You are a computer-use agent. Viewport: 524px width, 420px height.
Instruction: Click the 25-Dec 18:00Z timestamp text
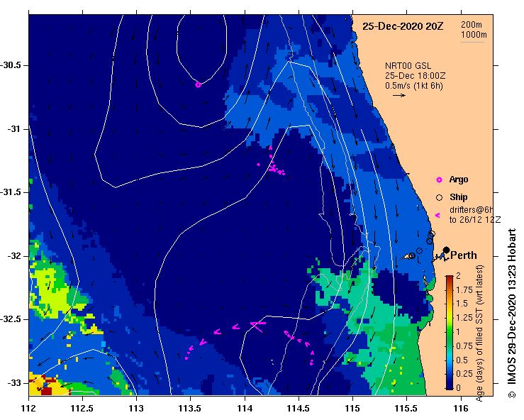point(415,76)
